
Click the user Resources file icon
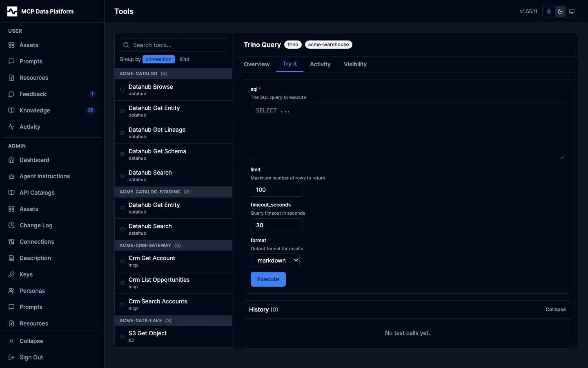point(11,78)
